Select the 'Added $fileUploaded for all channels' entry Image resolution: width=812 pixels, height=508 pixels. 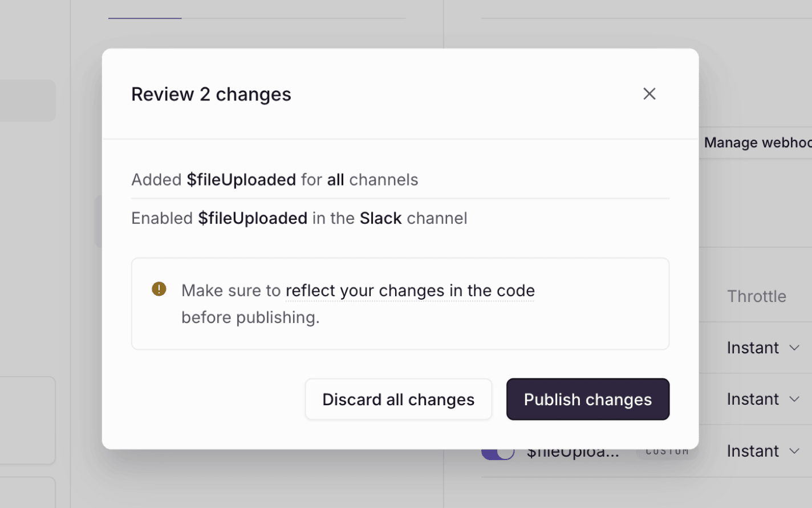[x=275, y=179]
